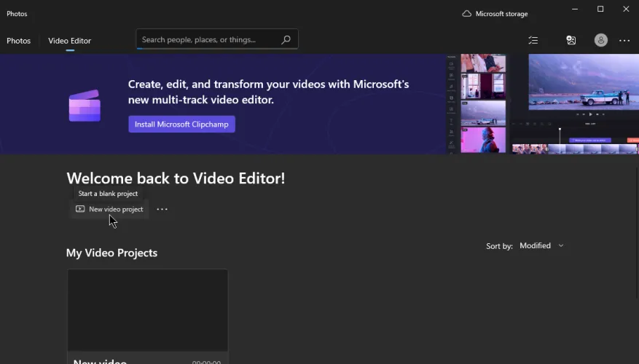
Task: Switch to the Photos tab
Action: [x=19, y=41]
